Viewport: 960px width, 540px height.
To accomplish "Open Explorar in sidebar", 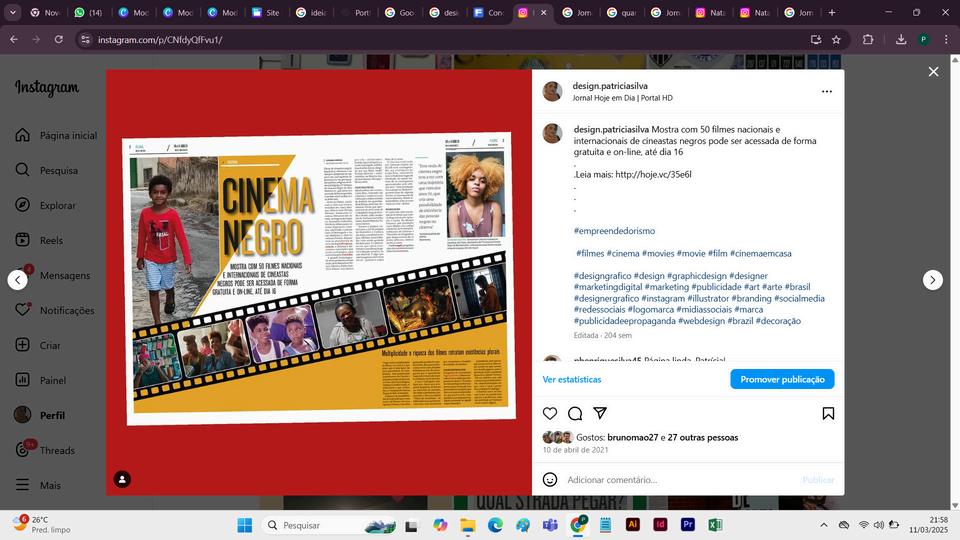I will (x=46, y=205).
